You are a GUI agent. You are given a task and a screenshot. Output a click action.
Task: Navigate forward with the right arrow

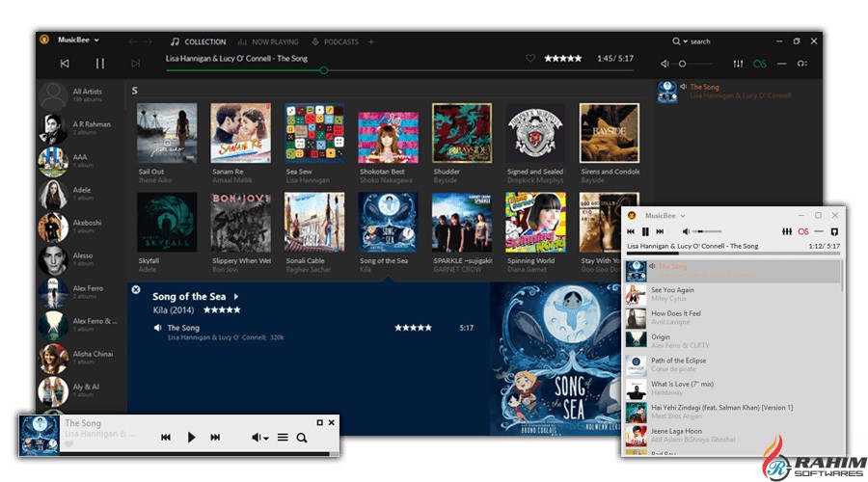pos(148,41)
